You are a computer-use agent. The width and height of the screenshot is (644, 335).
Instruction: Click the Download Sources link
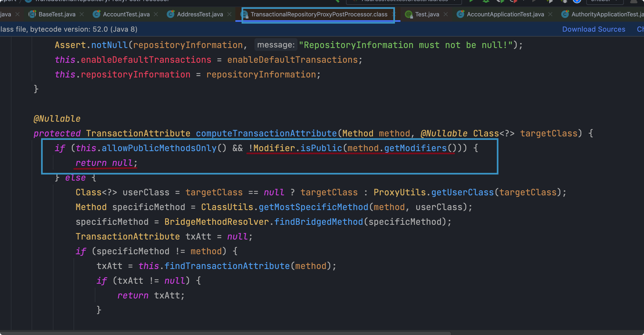click(x=594, y=29)
